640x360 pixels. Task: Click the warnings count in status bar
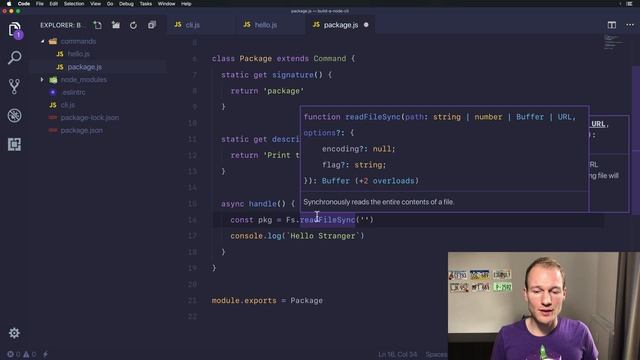[29, 354]
